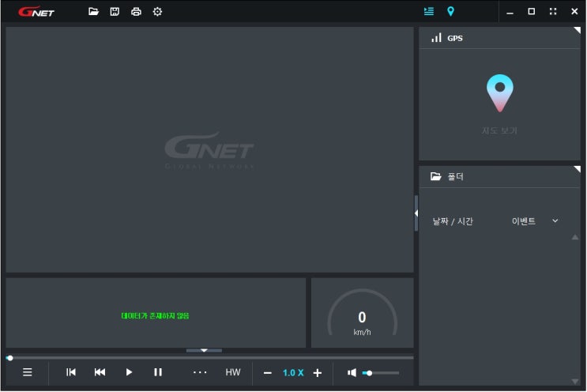Viewport: 587px width, 392px height.
Task: Toggle the playlist panel icon
Action: click(x=429, y=12)
